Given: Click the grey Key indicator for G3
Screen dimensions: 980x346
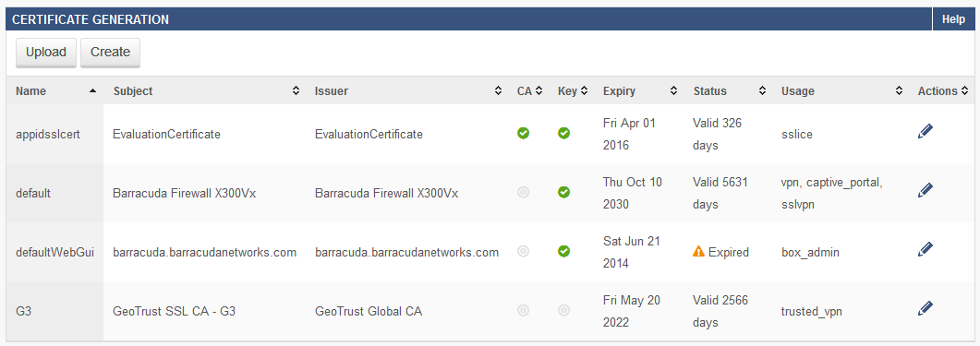Looking at the screenshot, I should point(563,310).
